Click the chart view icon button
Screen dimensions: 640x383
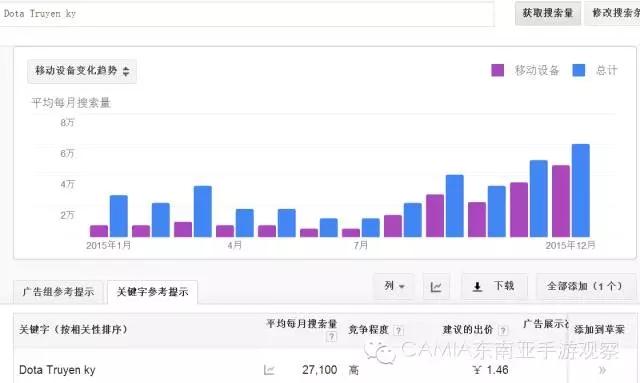(436, 287)
